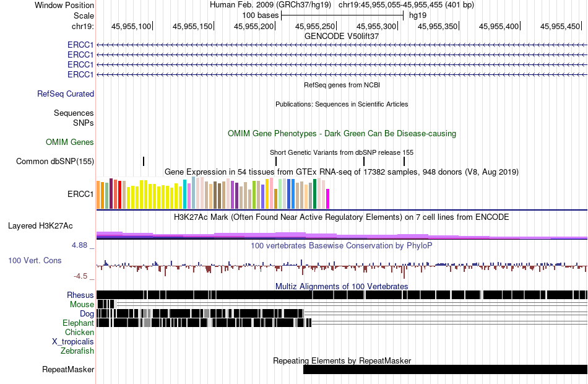588x384 pixels.
Task: Click the first orange GTEx expression bar
Action: point(98,195)
